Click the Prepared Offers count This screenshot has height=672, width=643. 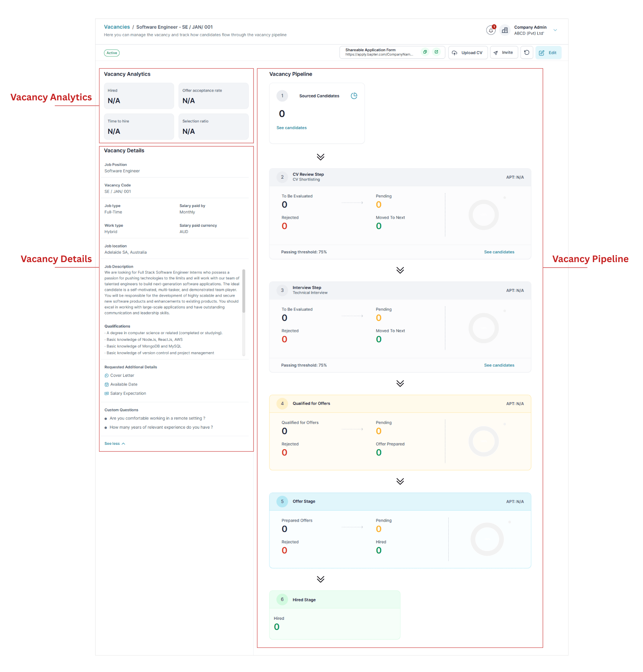(x=284, y=529)
